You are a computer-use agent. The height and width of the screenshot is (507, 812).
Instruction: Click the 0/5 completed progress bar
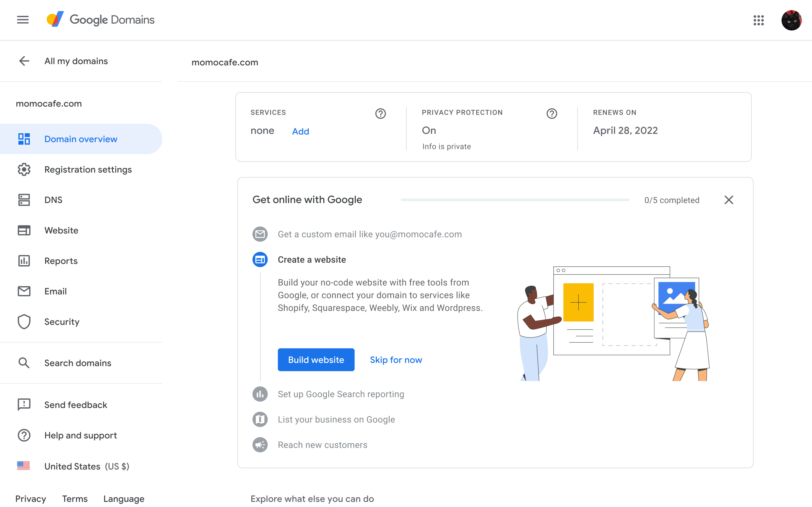[515, 200]
